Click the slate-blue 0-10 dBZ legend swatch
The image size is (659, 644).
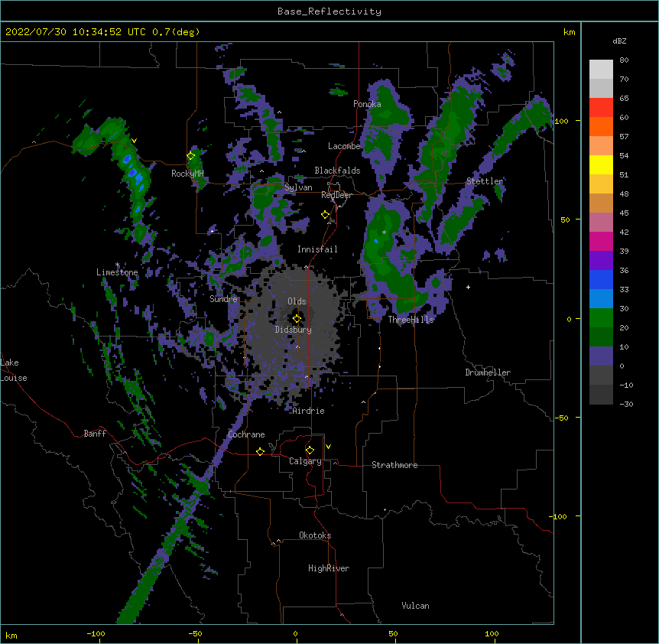[x=601, y=356]
